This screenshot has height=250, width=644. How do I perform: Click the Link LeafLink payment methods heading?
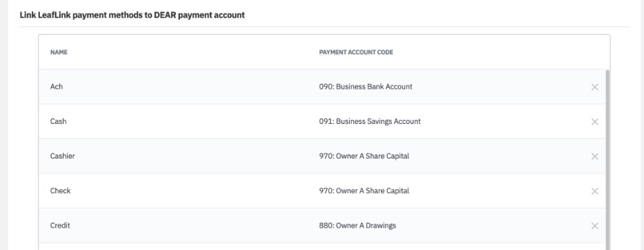click(x=133, y=15)
